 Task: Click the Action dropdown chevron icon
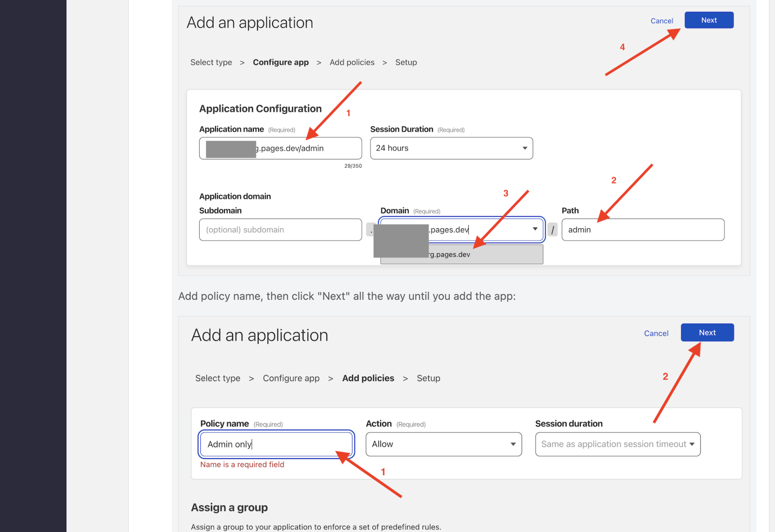pos(513,444)
